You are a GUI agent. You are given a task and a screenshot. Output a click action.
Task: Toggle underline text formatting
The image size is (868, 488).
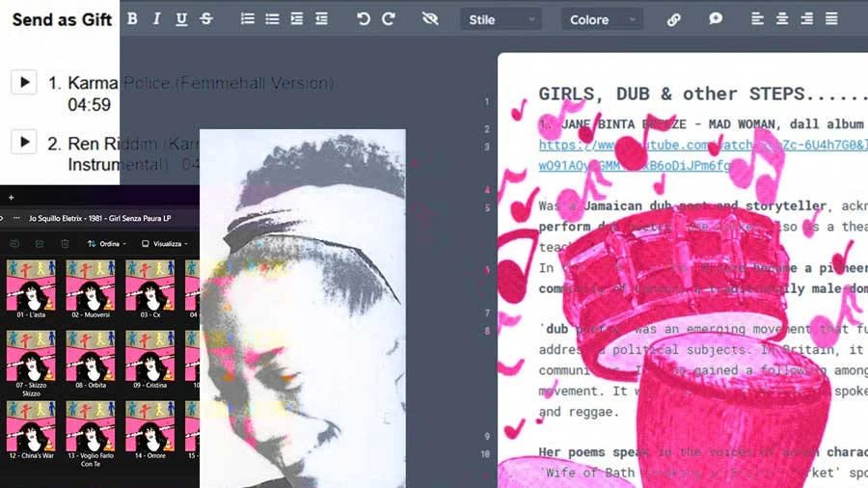pyautogui.click(x=181, y=19)
